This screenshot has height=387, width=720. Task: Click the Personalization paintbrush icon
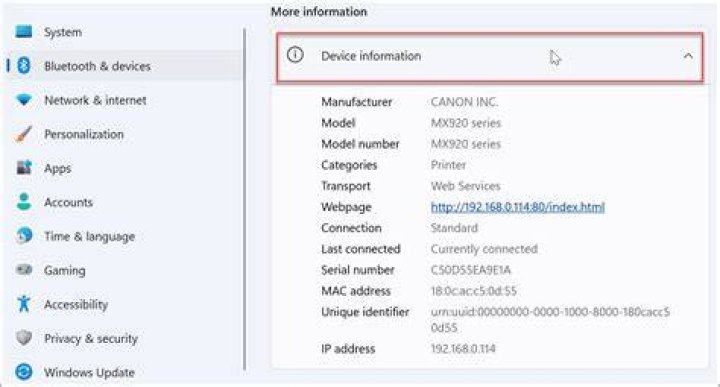click(24, 134)
